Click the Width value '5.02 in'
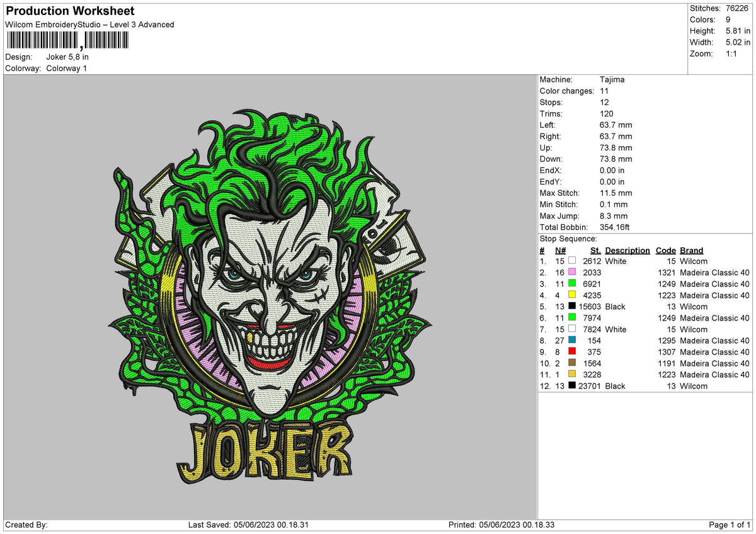 click(x=738, y=42)
